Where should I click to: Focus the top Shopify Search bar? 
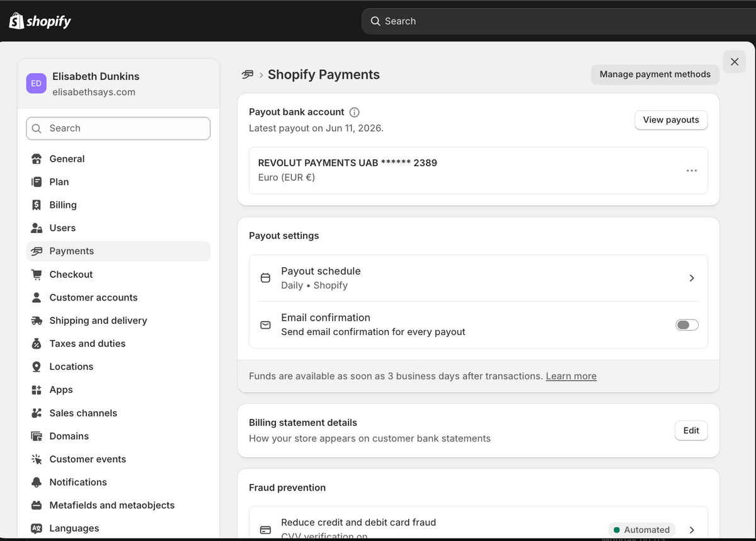[x=559, y=21]
